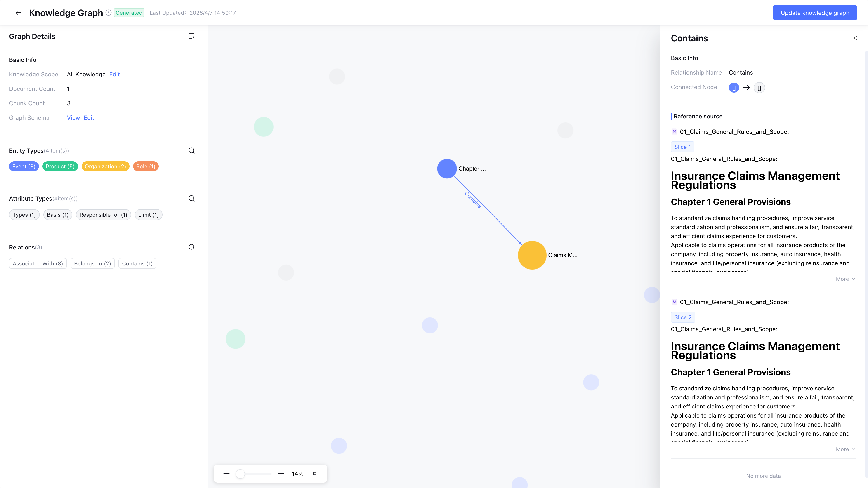Click the zoom in plus icon

281,474
